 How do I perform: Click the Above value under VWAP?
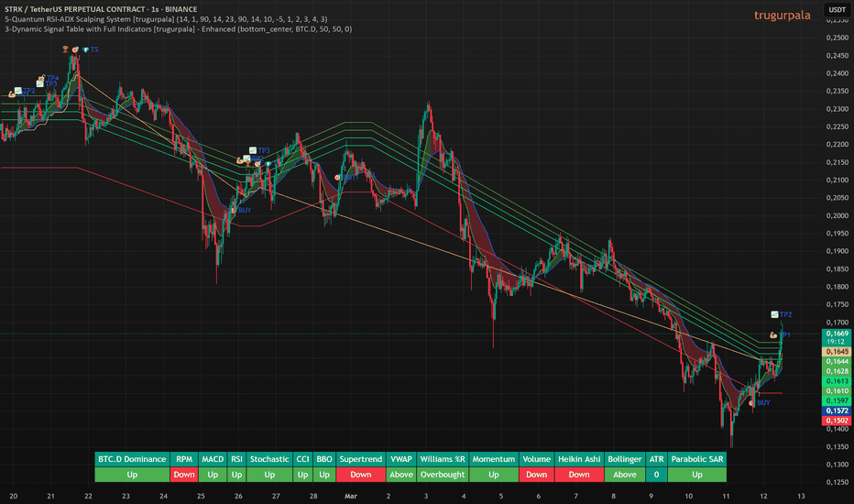(x=401, y=475)
